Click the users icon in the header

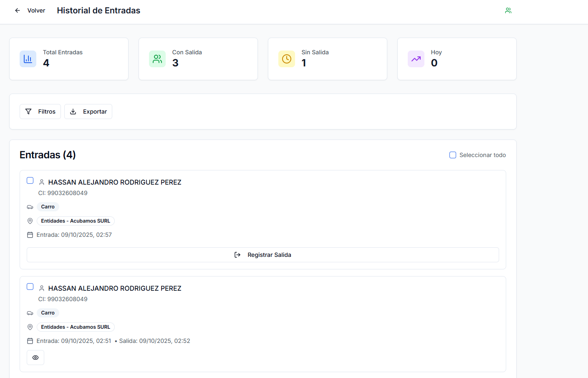click(x=508, y=10)
